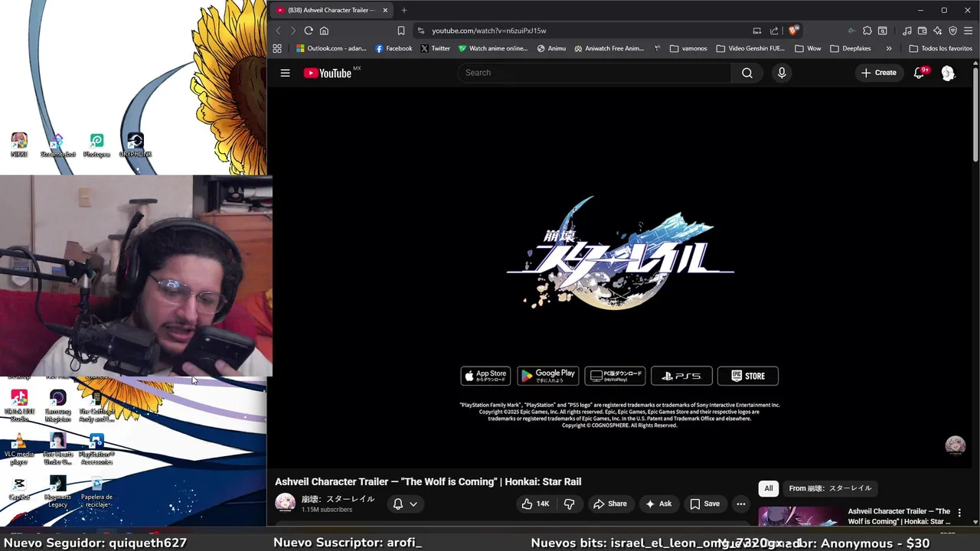Open Samsung Magician desktop shortcut
The width and height of the screenshot is (980, 551).
58,406
